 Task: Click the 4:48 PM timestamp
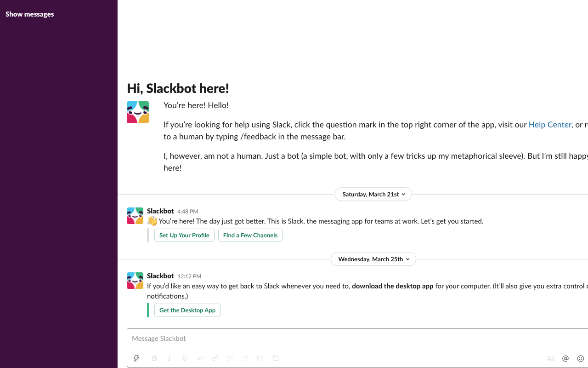(187, 212)
